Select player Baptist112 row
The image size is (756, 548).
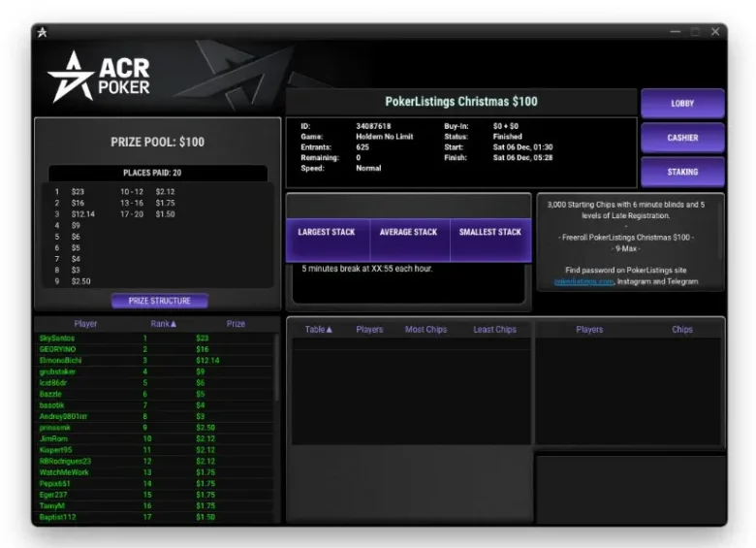click(156, 517)
